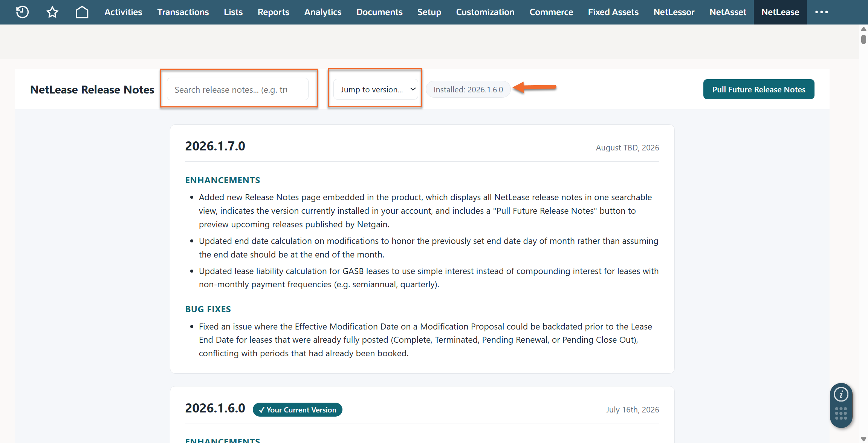
Task: Click the August TBD, 2026 date
Action: pyautogui.click(x=627, y=147)
